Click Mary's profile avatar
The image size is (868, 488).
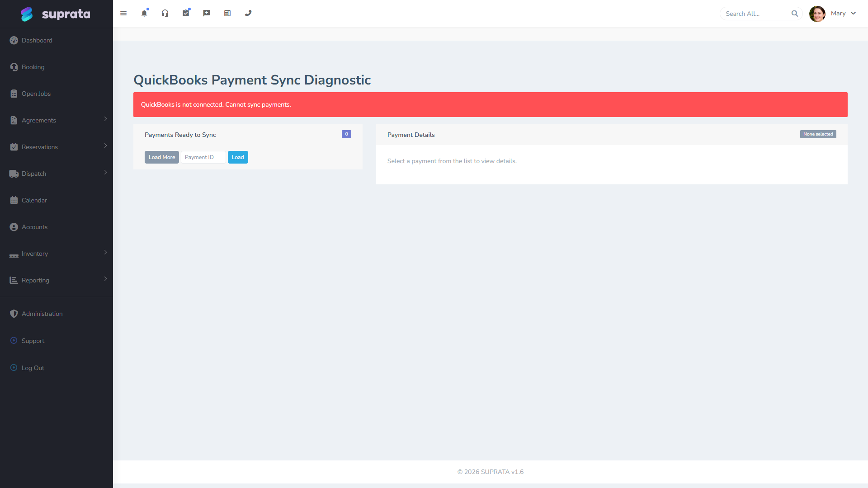[x=817, y=14]
